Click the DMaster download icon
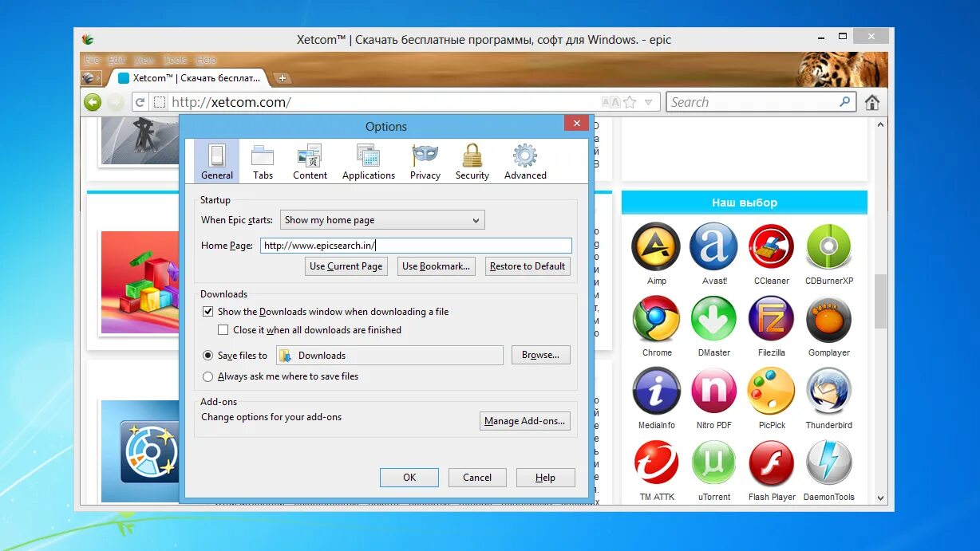This screenshot has height=551, width=980. point(713,319)
